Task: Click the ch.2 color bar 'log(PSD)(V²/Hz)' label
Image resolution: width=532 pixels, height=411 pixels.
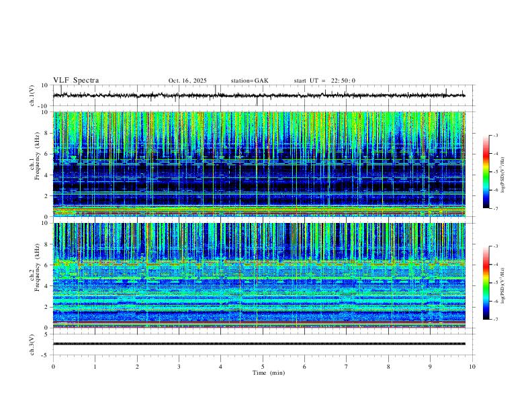Action: (x=502, y=285)
